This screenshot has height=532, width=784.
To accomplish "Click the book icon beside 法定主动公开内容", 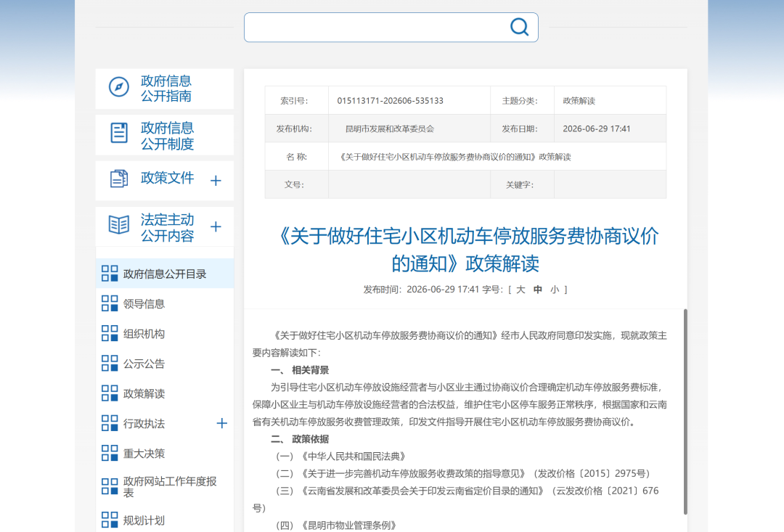I will point(119,224).
